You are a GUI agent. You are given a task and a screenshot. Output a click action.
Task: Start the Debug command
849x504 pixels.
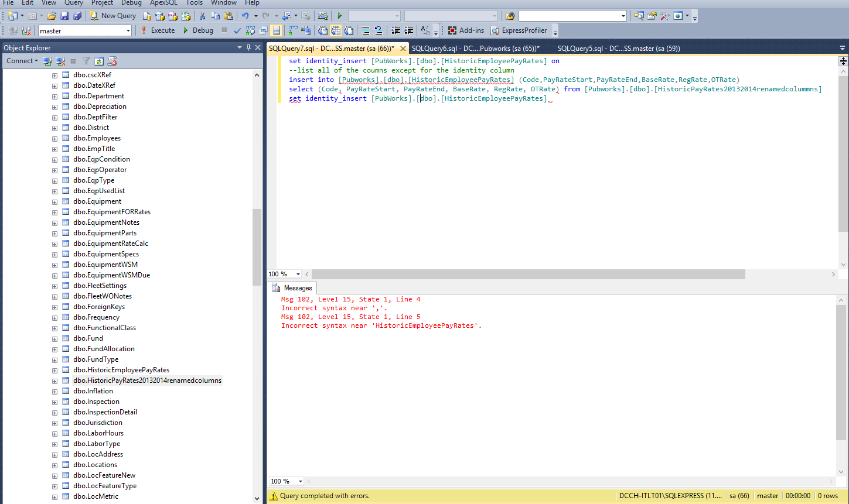click(x=198, y=30)
